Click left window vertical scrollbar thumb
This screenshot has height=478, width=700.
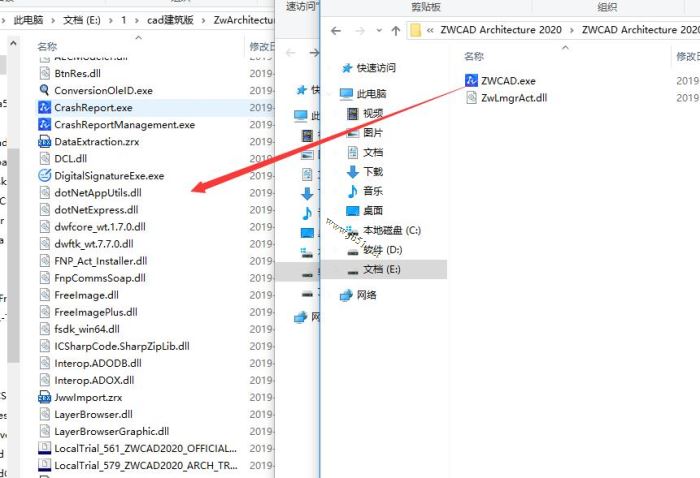[x=13, y=254]
